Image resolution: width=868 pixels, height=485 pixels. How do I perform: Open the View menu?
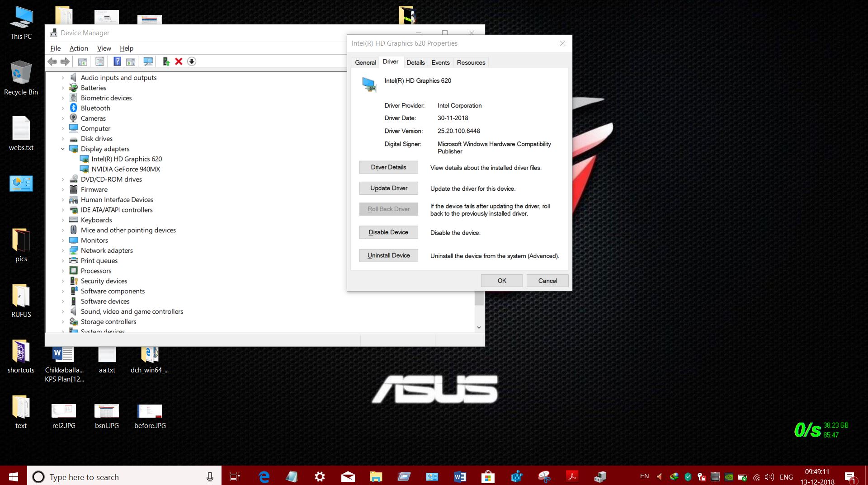104,48
